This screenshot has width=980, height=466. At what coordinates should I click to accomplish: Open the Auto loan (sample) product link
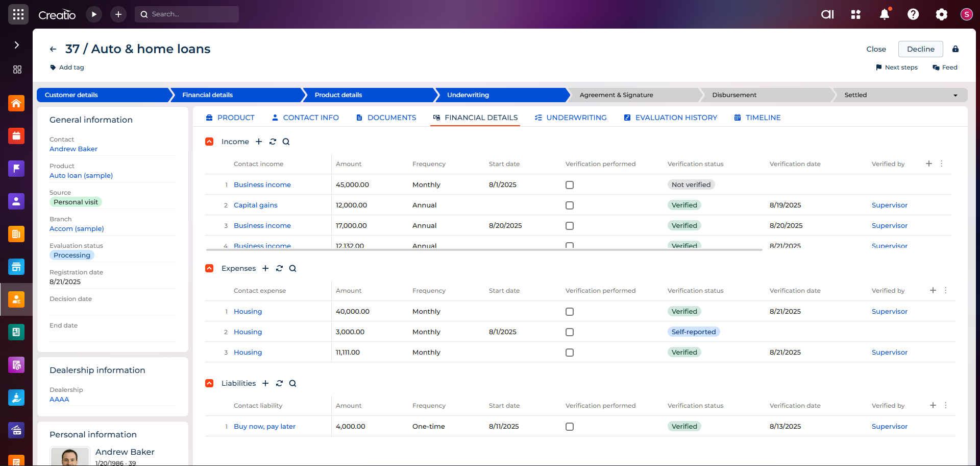pyautogui.click(x=81, y=176)
